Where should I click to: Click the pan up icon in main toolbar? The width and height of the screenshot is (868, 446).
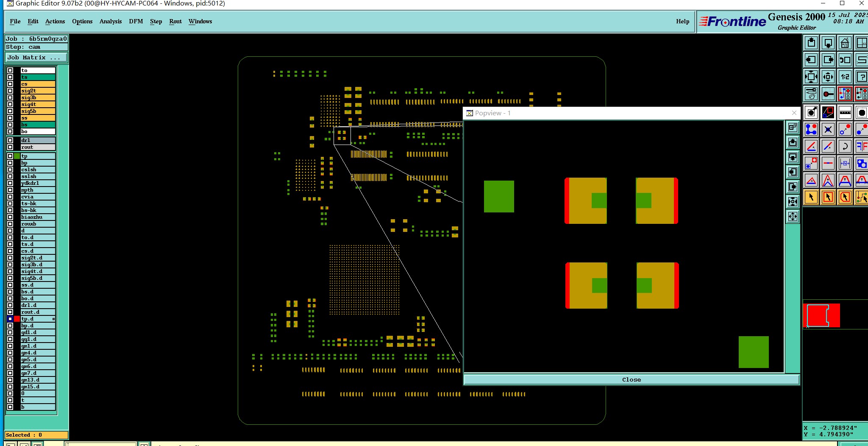click(811, 43)
